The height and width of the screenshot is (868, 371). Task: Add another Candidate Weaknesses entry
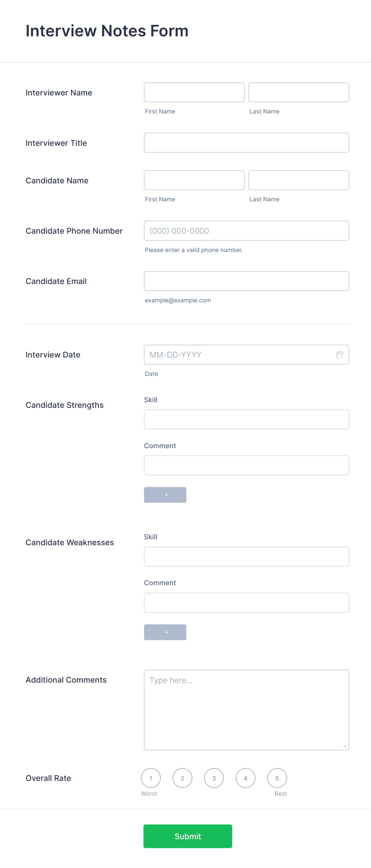pos(165,632)
